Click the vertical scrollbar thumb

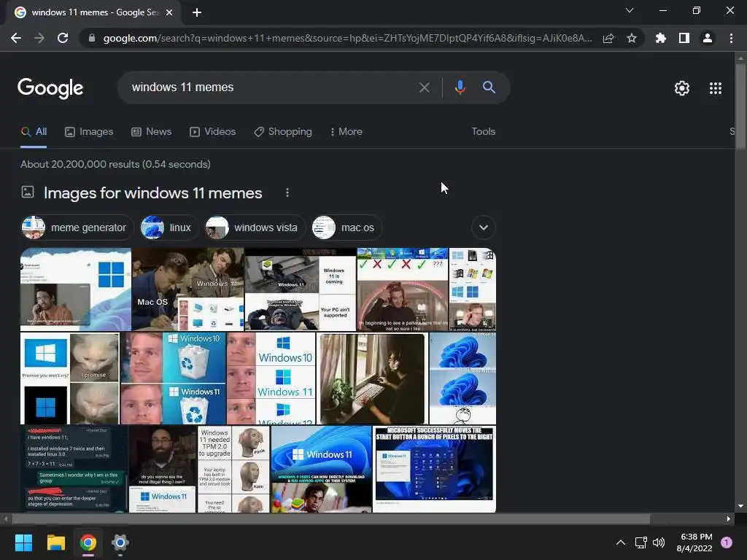click(740, 106)
